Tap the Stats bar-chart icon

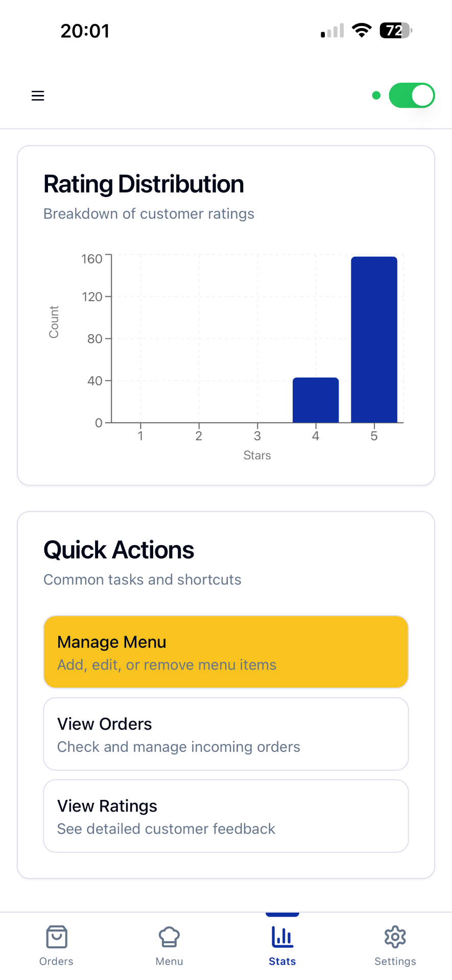(282, 937)
